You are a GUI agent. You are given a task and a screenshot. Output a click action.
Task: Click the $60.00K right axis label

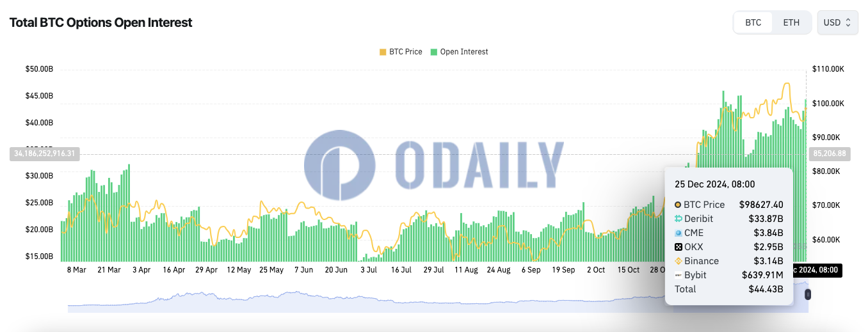[x=826, y=240]
